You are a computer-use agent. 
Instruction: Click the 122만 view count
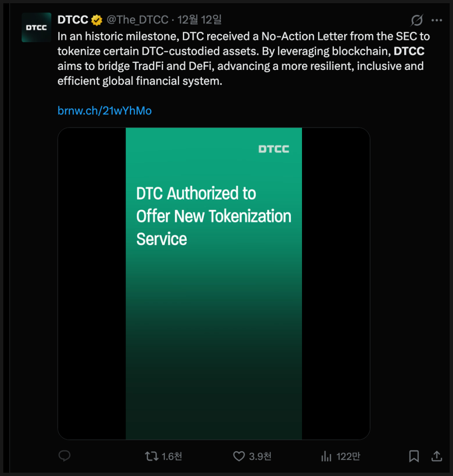point(348,456)
